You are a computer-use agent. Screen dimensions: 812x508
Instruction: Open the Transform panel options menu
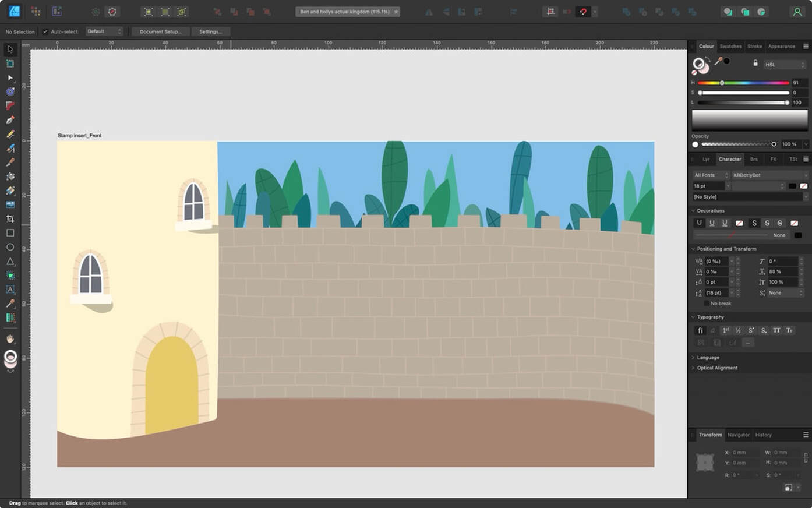coord(806,435)
